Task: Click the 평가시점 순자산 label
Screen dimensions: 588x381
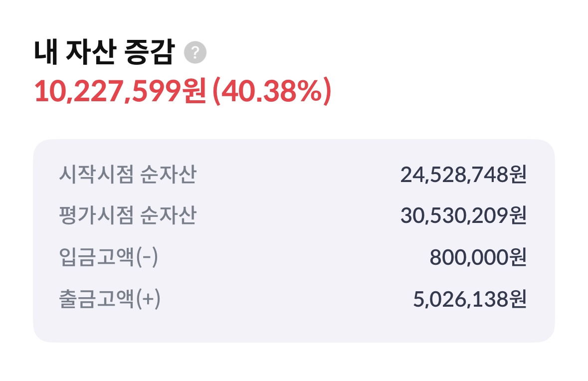Action: tap(127, 216)
